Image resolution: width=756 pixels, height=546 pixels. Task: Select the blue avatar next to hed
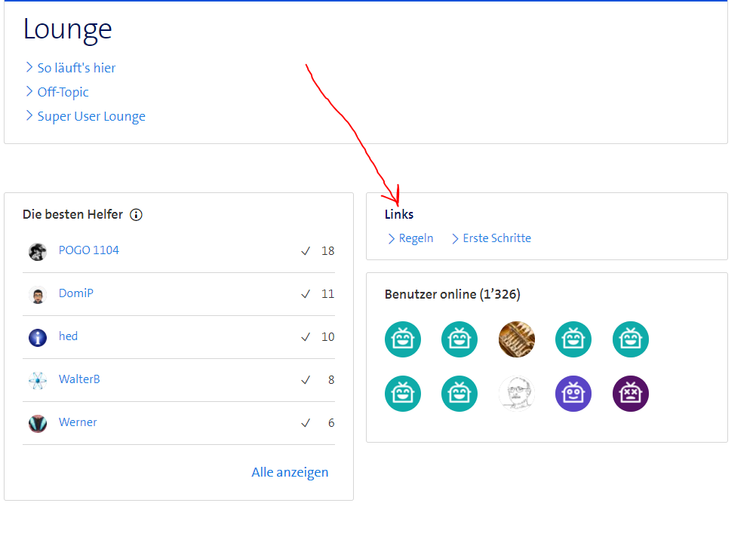[38, 338]
